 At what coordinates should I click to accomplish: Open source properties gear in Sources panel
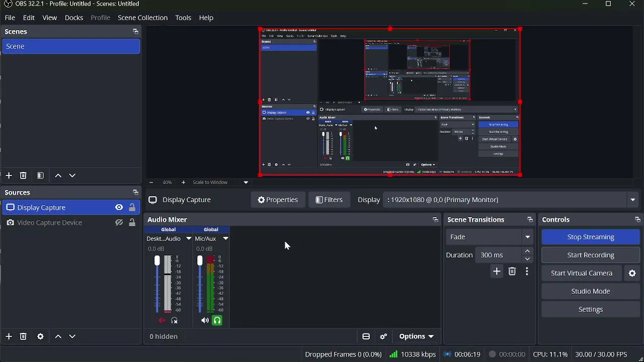[x=40, y=336]
